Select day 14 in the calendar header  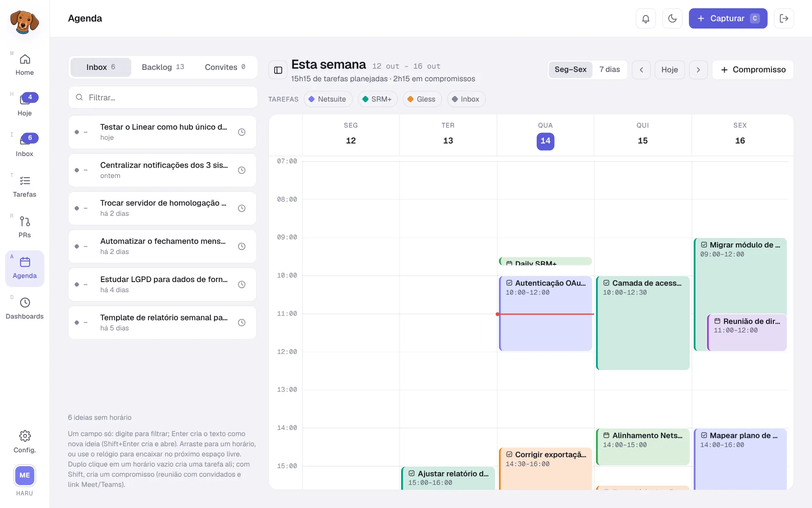[x=545, y=141]
